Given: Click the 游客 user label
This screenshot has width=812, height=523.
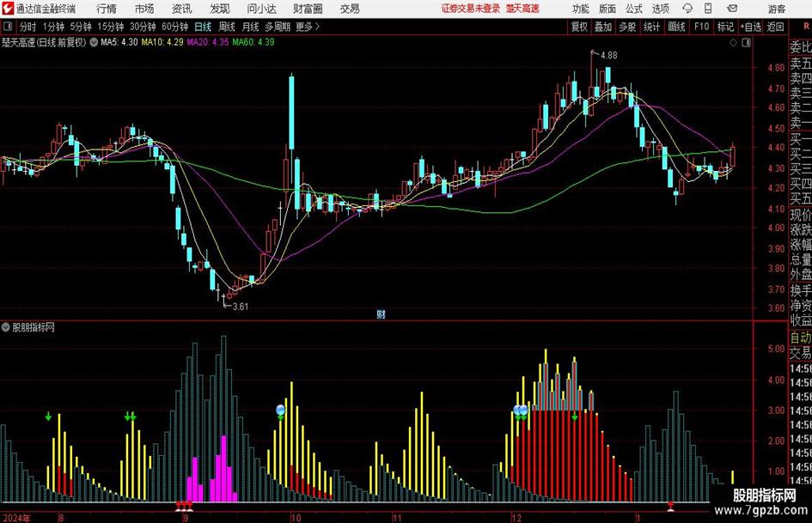Looking at the screenshot, I should [777, 9].
